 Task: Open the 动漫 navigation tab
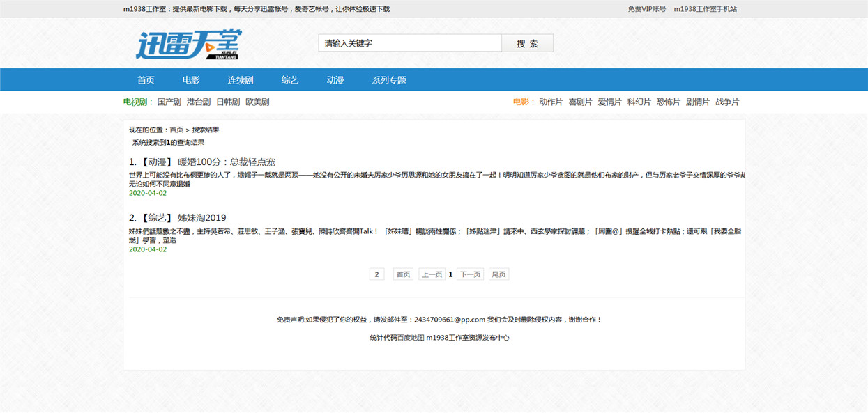click(335, 80)
